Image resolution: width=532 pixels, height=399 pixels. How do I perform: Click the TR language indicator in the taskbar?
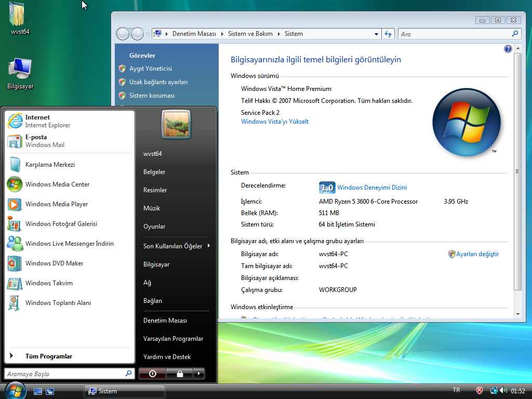(x=456, y=390)
